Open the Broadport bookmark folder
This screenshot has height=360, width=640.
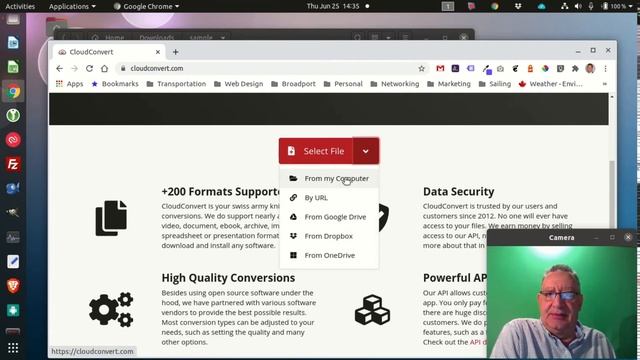click(293, 84)
